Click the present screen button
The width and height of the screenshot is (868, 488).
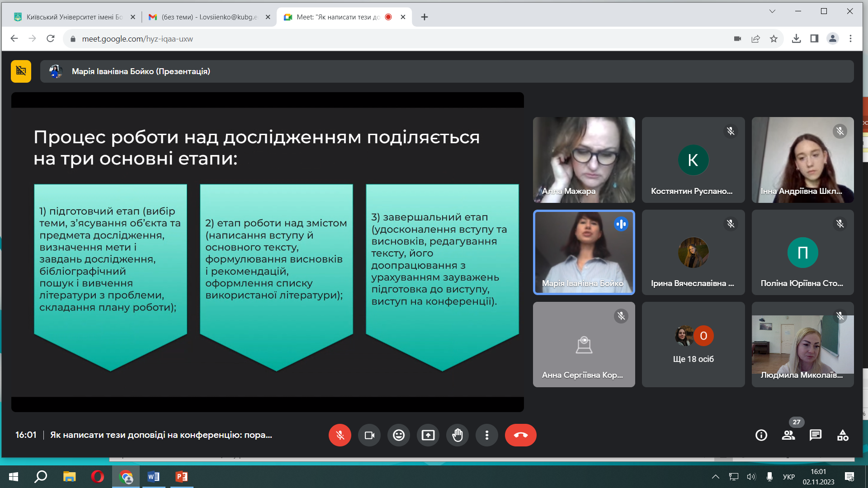[428, 435]
